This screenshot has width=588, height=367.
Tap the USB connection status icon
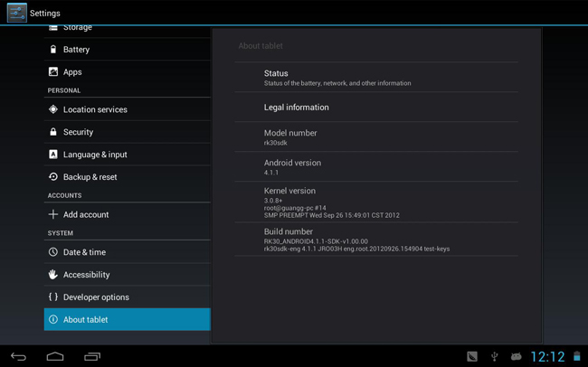click(494, 356)
